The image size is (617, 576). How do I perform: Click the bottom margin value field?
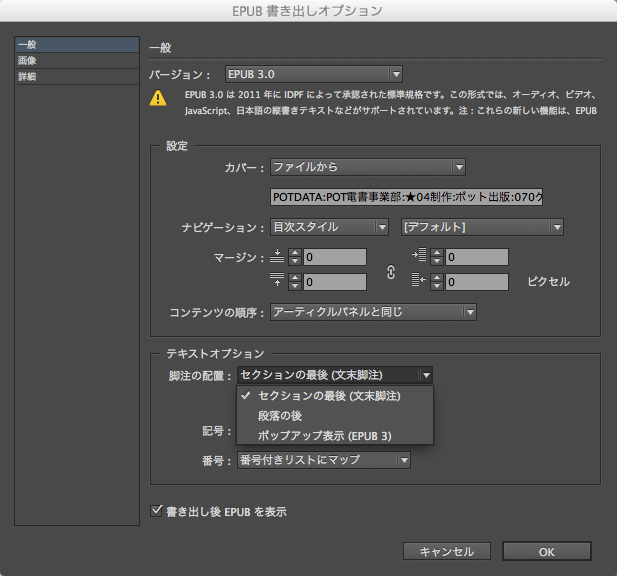(x=335, y=282)
